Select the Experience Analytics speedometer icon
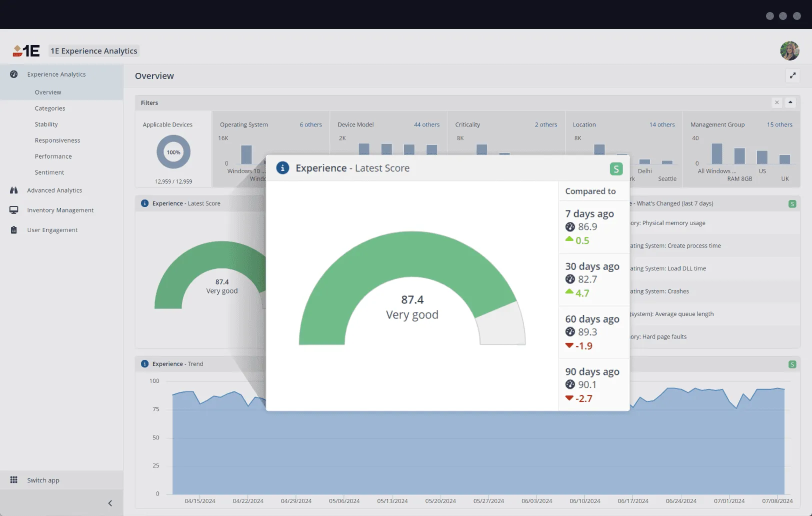The image size is (812, 516). pyautogui.click(x=14, y=74)
